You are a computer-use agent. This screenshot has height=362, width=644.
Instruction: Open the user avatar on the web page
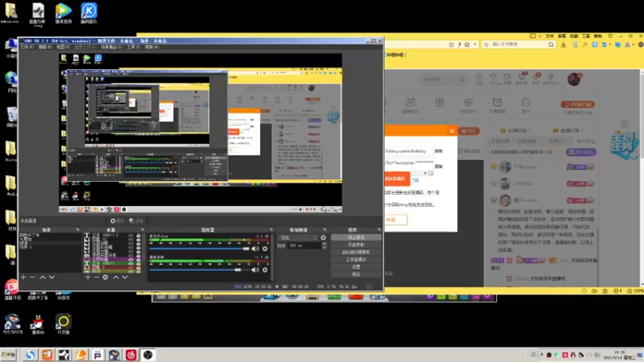(x=574, y=79)
